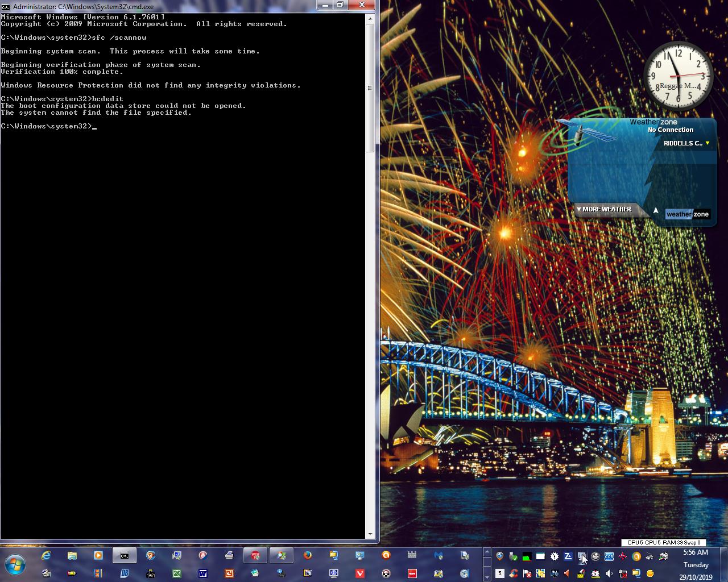This screenshot has width=728, height=582.
Task: Click the scroll down arrow in cmd
Action: (x=370, y=534)
